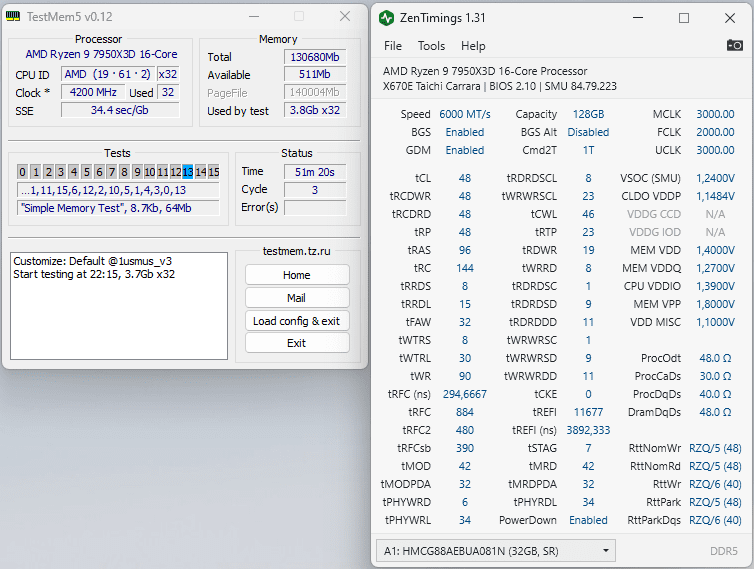Screen dimensions: 754x569
Task: Click the "Simple Memory Test" description line
Action: tap(118, 208)
